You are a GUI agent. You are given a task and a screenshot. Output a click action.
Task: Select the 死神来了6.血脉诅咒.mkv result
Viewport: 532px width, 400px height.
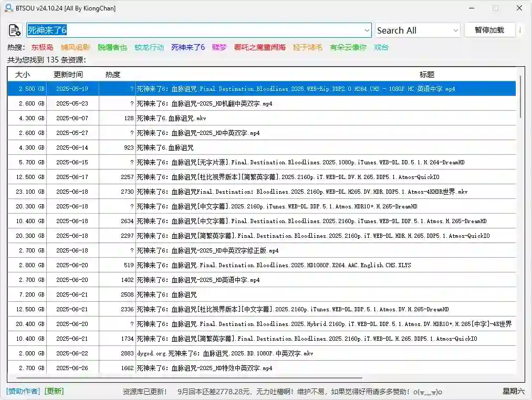pyautogui.click(x=262, y=118)
